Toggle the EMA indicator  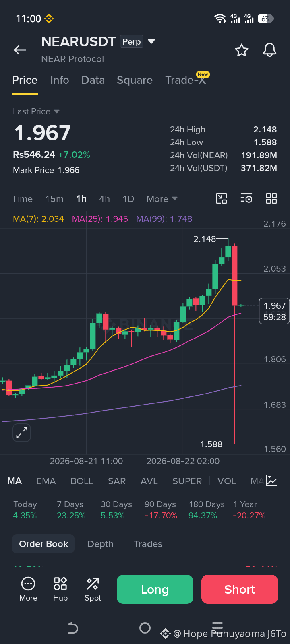[46, 481]
